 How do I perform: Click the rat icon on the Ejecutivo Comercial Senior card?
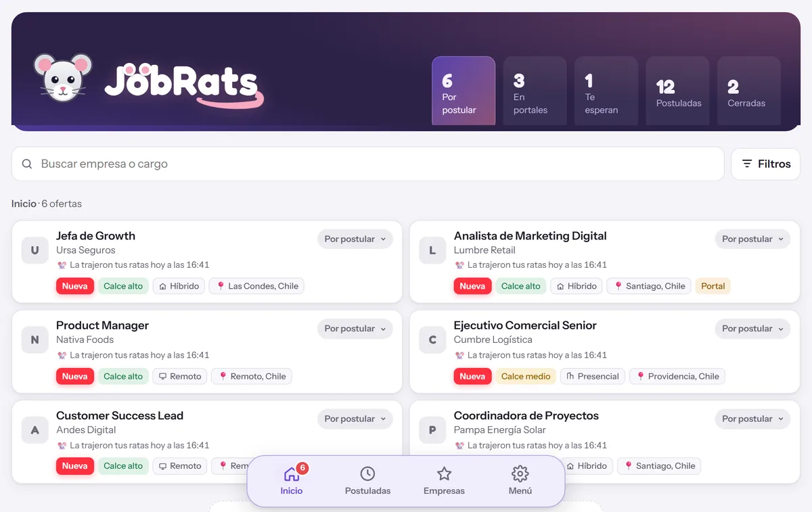tap(459, 355)
